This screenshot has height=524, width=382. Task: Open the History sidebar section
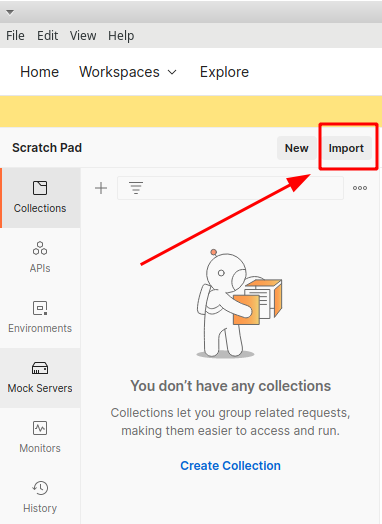tap(40, 497)
